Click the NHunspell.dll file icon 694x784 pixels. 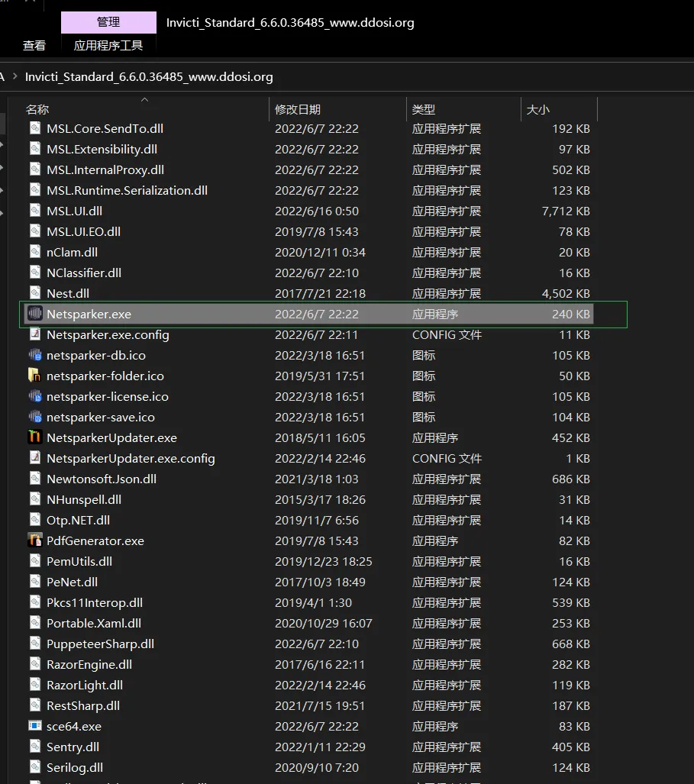(x=35, y=499)
